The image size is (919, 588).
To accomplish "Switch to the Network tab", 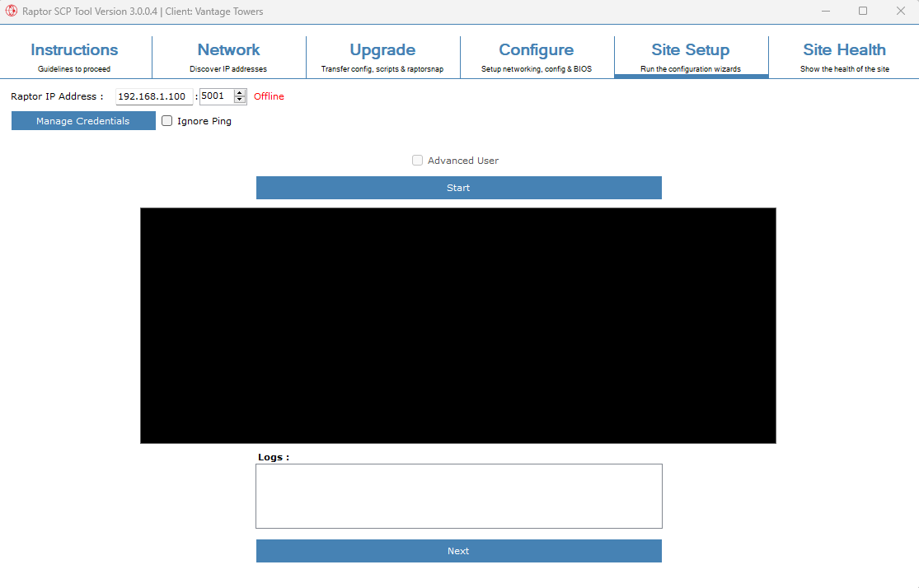I will 228,49.
